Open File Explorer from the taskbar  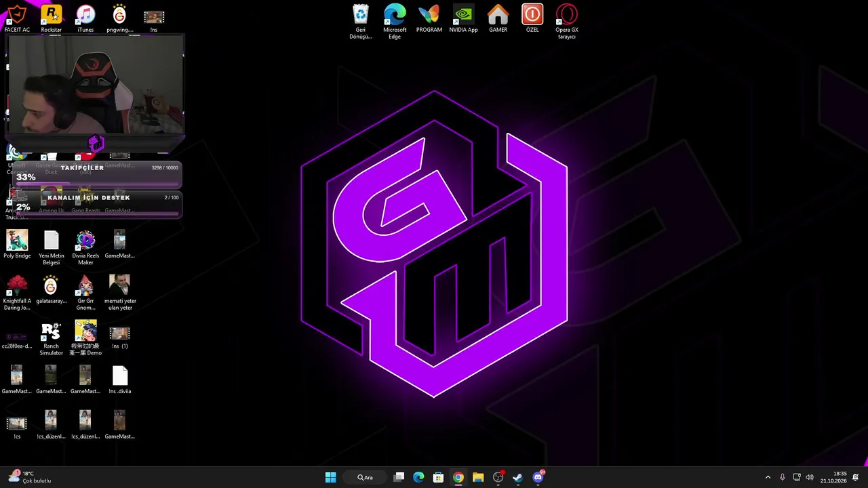[x=478, y=477]
